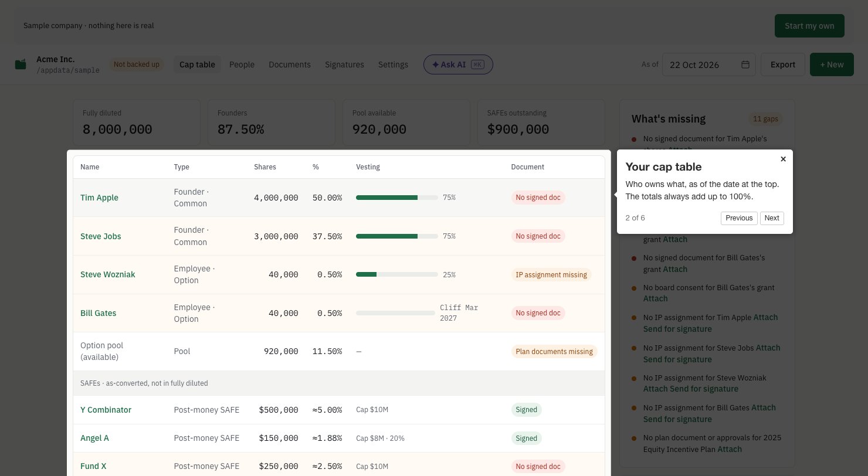The width and height of the screenshot is (868, 476).
Task: Click Y Combinator's Signed badge
Action: click(x=526, y=410)
